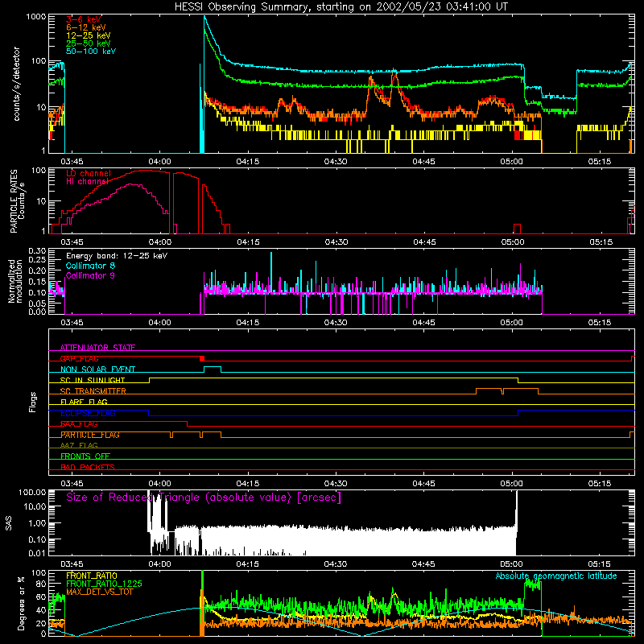Click the SC_TRANSMITTER flag label

point(93,391)
